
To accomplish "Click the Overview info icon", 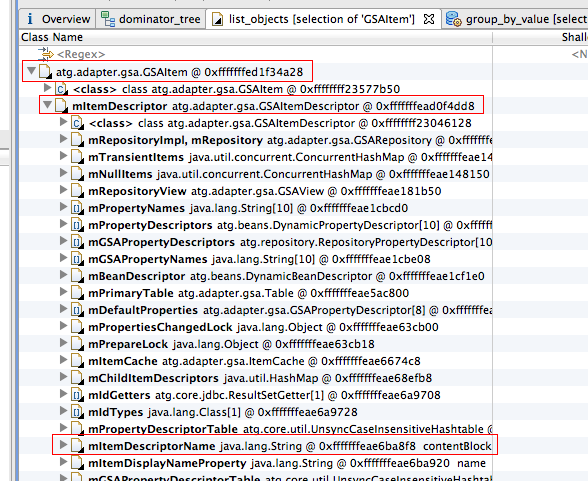I will point(30,19).
